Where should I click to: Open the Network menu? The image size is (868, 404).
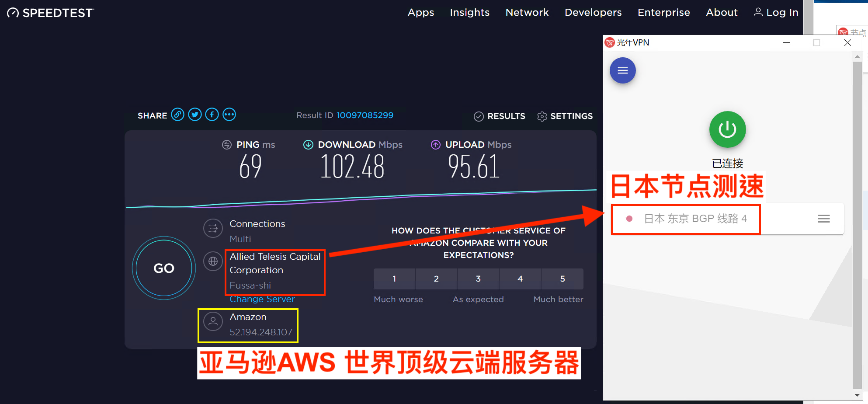pos(527,12)
